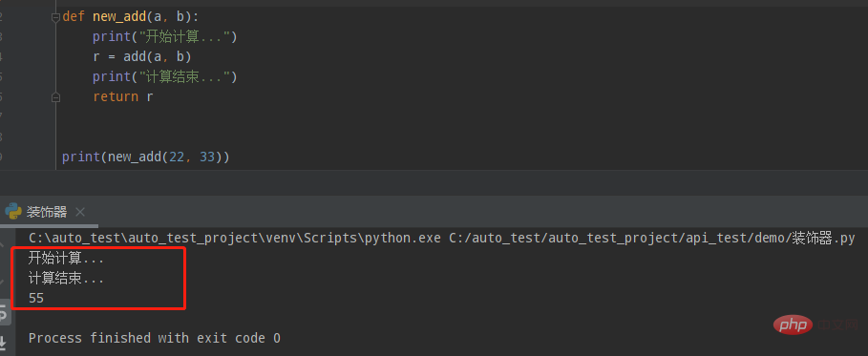The width and height of the screenshot is (868, 356).
Task: Click the gutter next to the print("开始计算...") line
Action: (28, 37)
